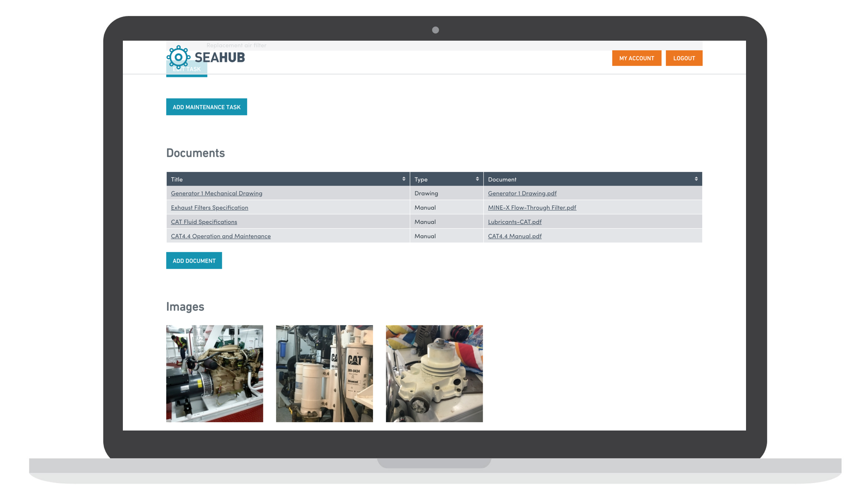Sort table by Document column arrows
This screenshot has height=503, width=868.
[696, 179]
